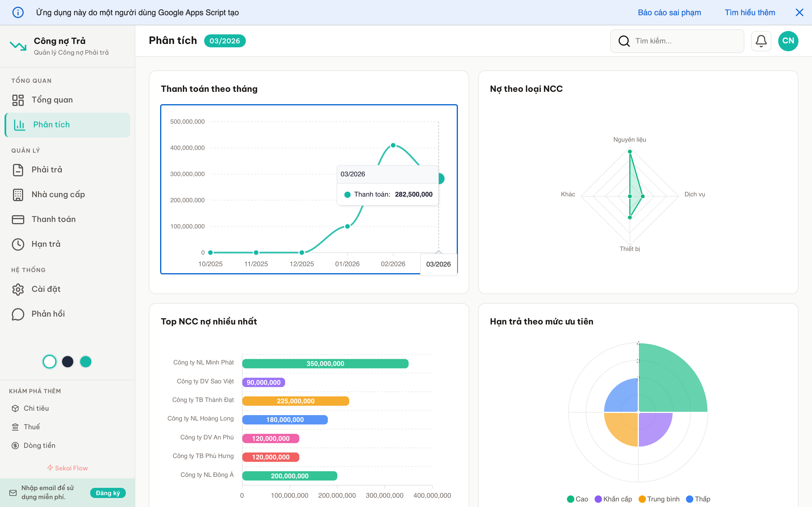Viewport: 812px width, 507px height.
Task: Click the 03/2026 period badge
Action: tap(224, 41)
